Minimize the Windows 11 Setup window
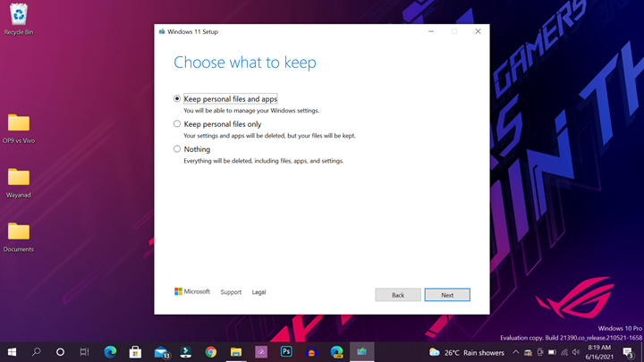Image resolution: width=644 pixels, height=362 pixels. click(431, 31)
